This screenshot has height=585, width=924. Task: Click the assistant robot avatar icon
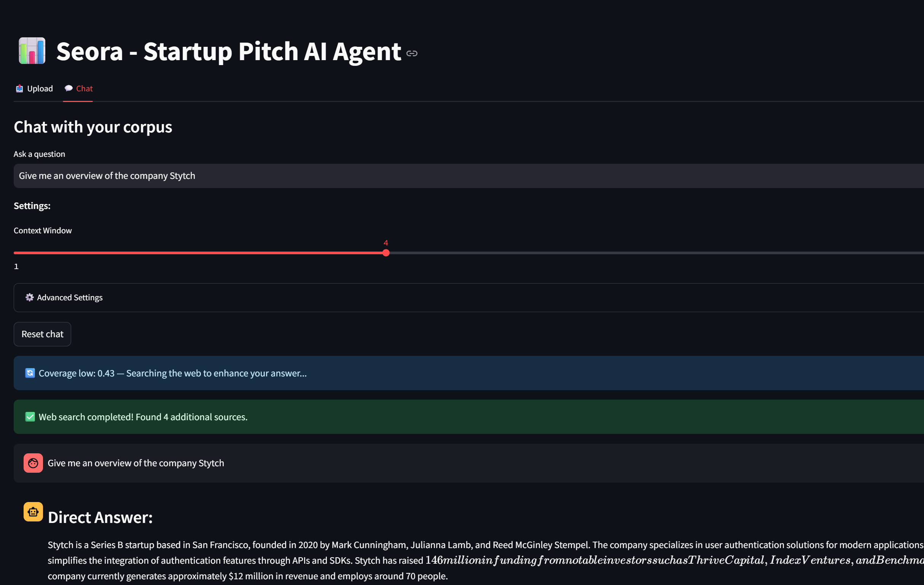33,512
